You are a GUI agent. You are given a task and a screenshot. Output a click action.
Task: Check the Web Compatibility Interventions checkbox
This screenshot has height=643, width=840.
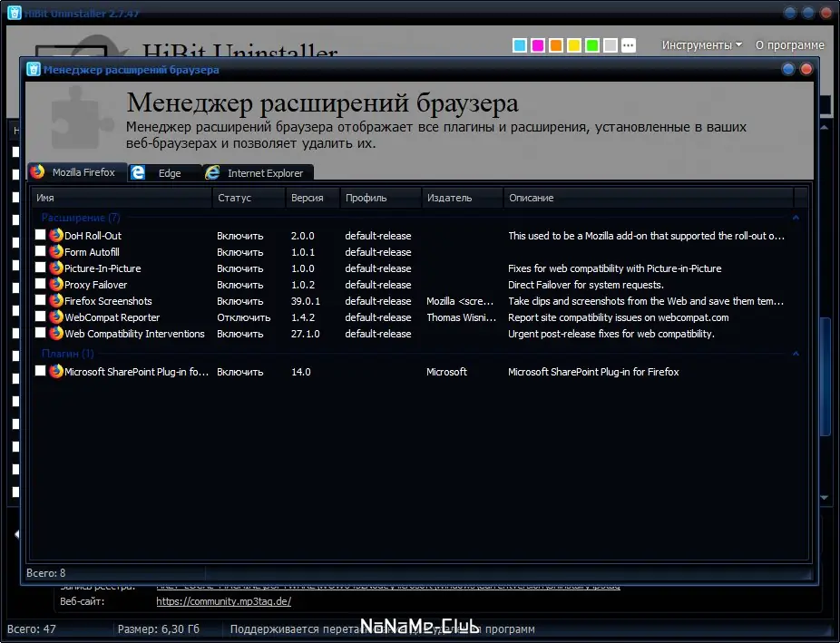point(40,333)
